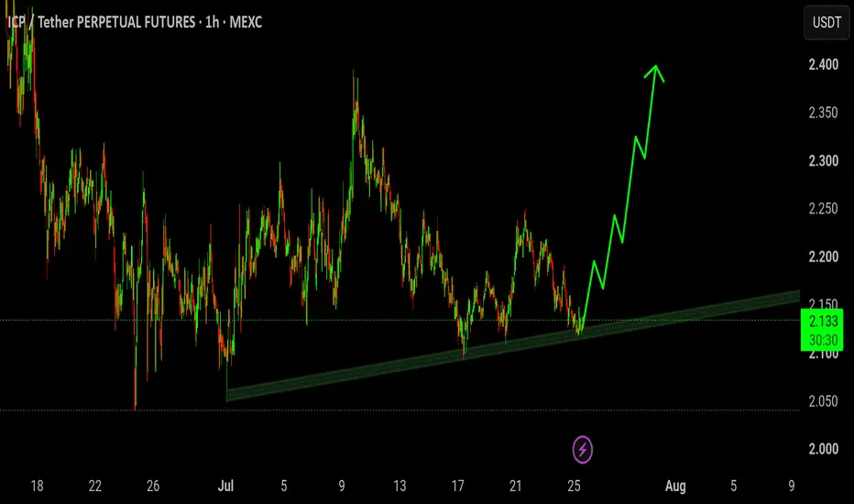Open the USDT currency selector
Screen dimensions: 854x504
(827, 22)
